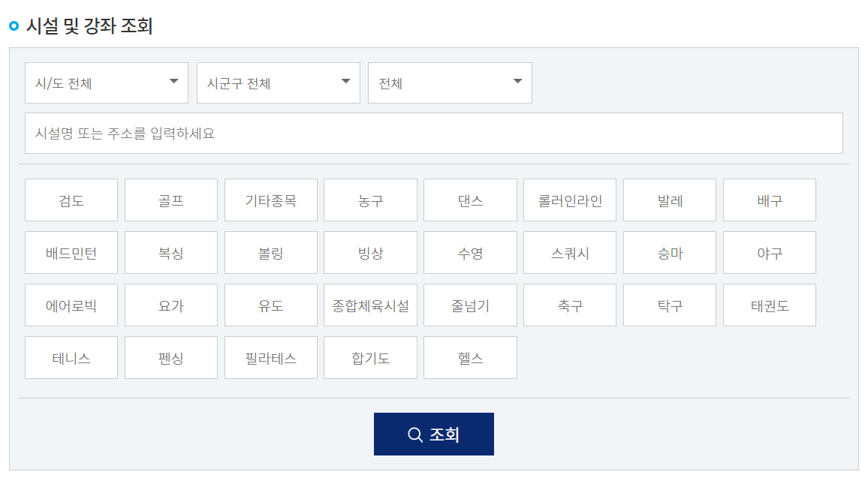Choose the 필라테스 category
The image size is (868, 478).
pos(270,357)
